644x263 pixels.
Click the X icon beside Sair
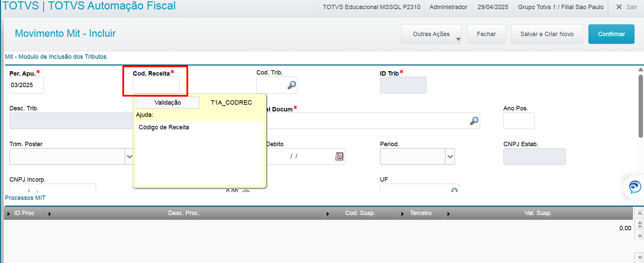click(619, 7)
